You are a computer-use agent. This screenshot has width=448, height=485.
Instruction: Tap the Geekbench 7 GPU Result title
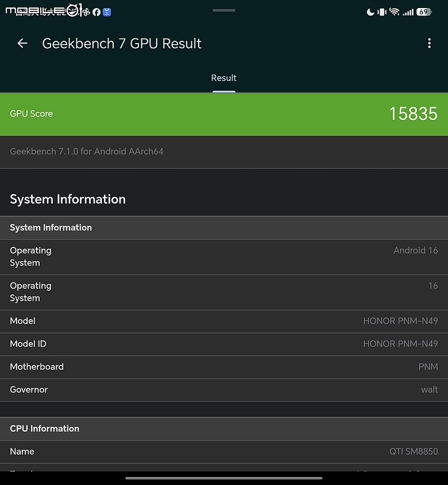click(x=122, y=44)
